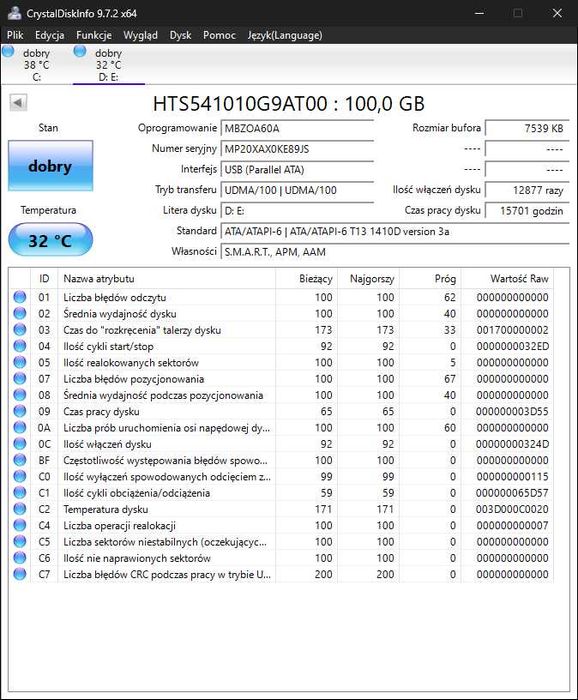This screenshot has width=578, height=700.
Task: Click the previous disk arrow button
Action: (18, 103)
